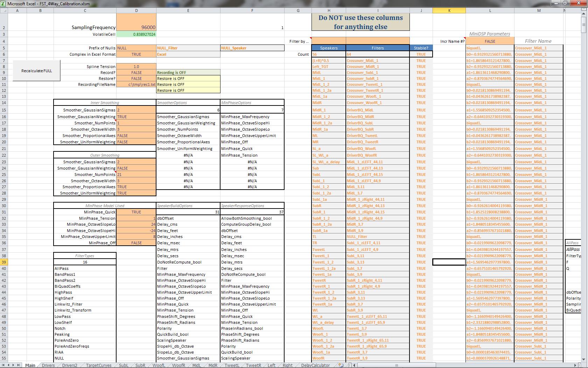Select the MinPhase_Quick TRUE cell
The width and height of the screenshot is (588, 368).
tap(136, 212)
